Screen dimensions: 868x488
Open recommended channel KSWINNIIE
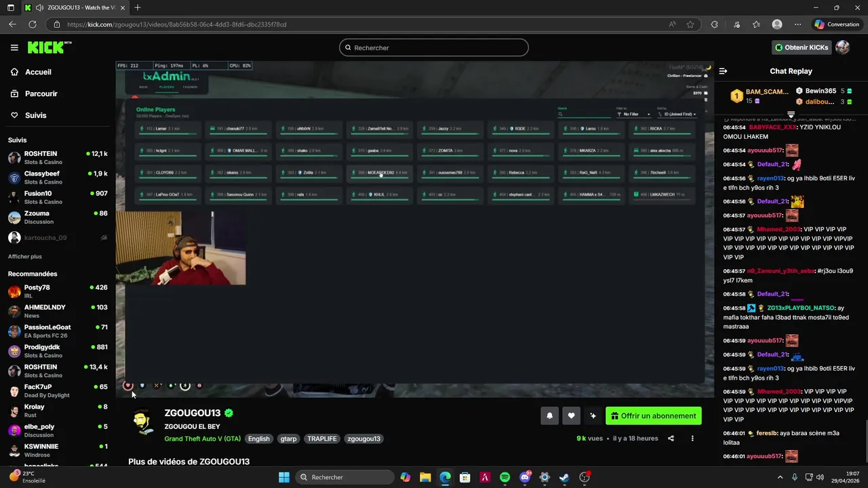click(x=58, y=450)
